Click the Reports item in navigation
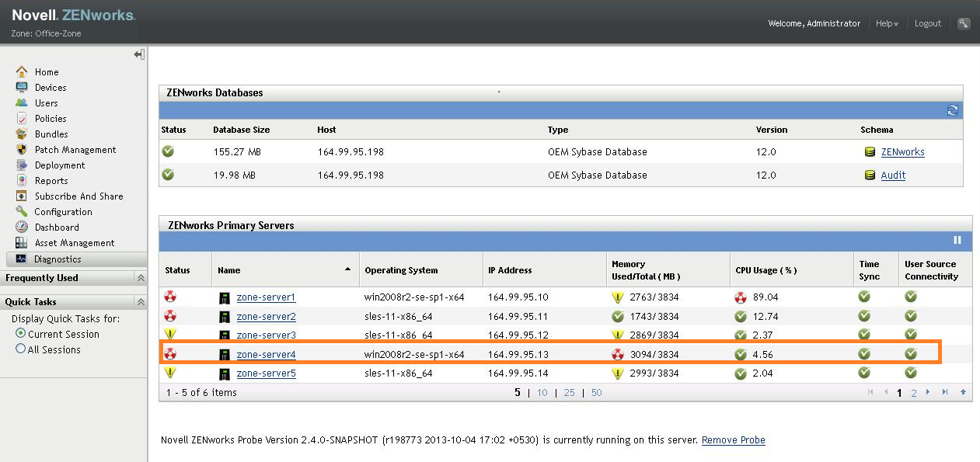Image resolution: width=980 pixels, height=462 pixels. (51, 181)
